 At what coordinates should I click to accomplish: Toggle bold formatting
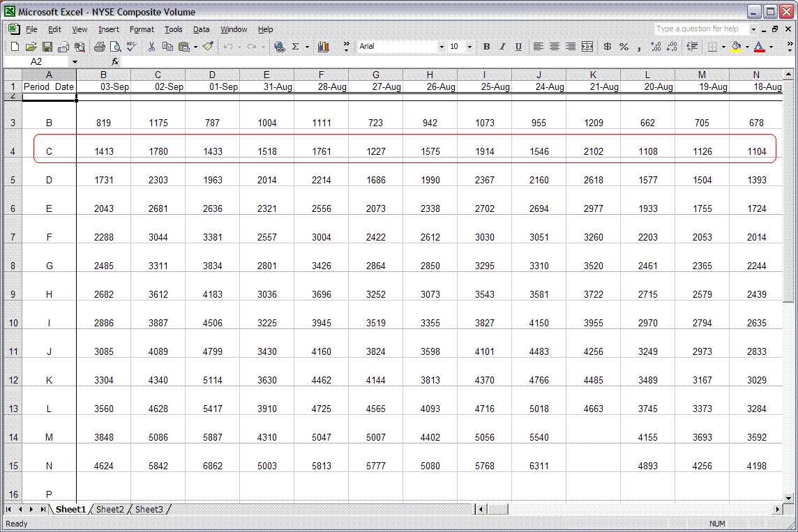coord(486,47)
